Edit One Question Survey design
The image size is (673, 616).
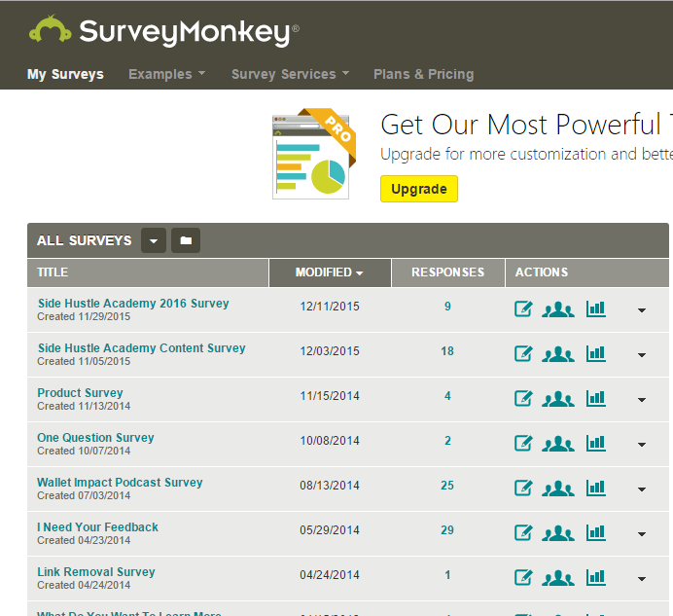tap(523, 443)
